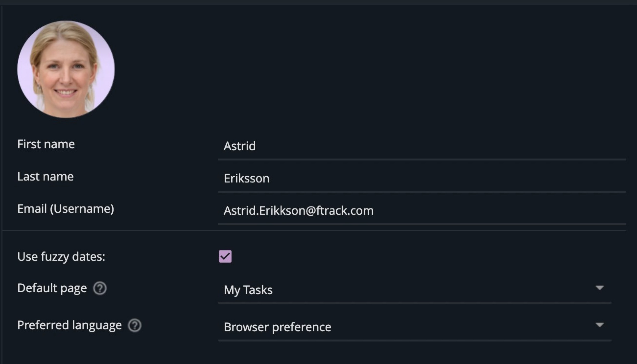
Task: Uncheck the Use fuzzy dates checkbox
Action: click(225, 257)
